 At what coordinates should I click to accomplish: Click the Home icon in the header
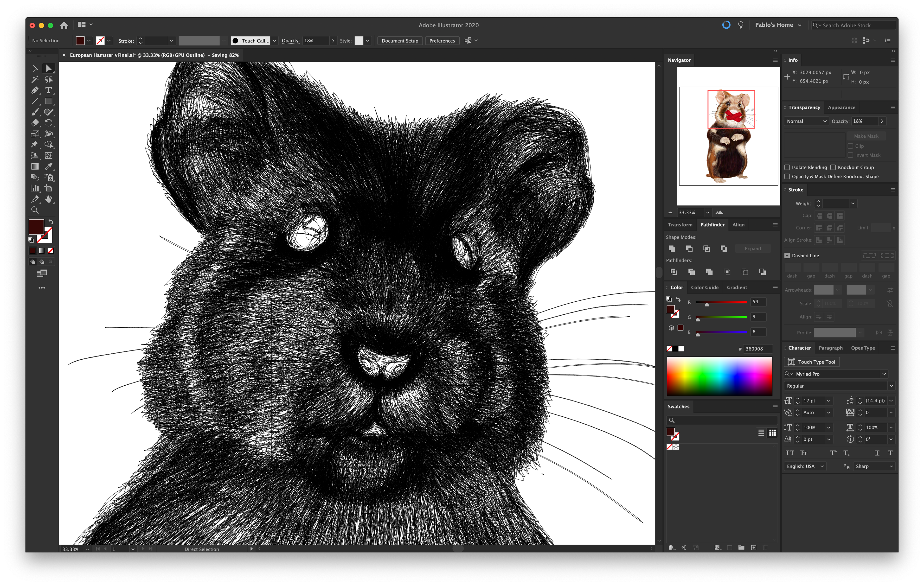tap(64, 25)
